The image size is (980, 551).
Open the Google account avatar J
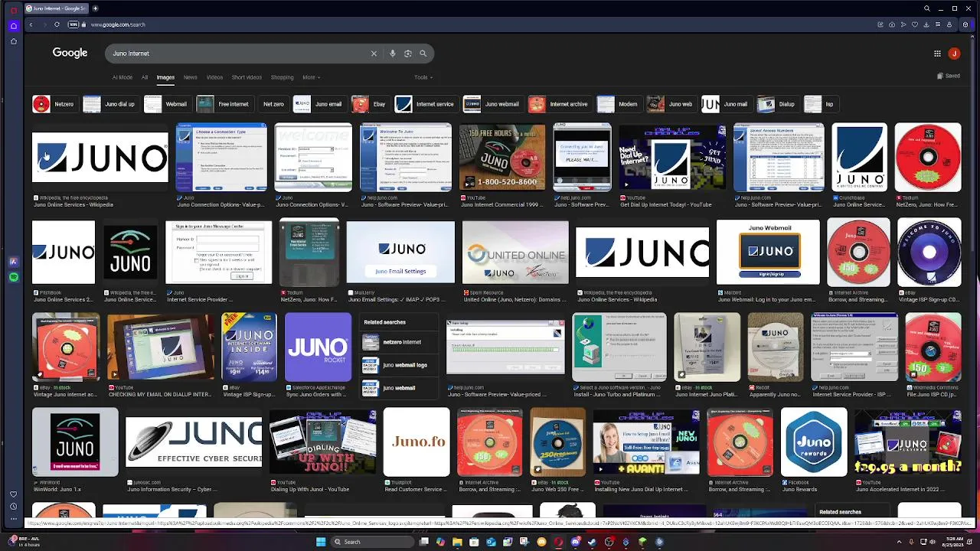click(954, 54)
